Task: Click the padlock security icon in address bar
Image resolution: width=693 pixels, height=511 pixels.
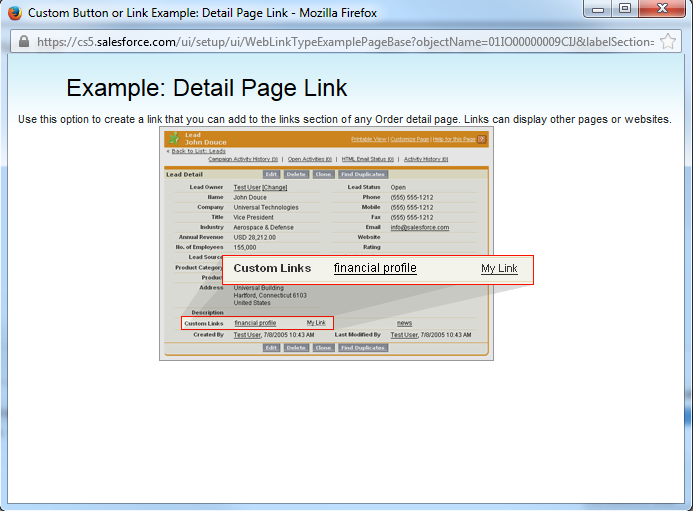Action: tap(24, 42)
